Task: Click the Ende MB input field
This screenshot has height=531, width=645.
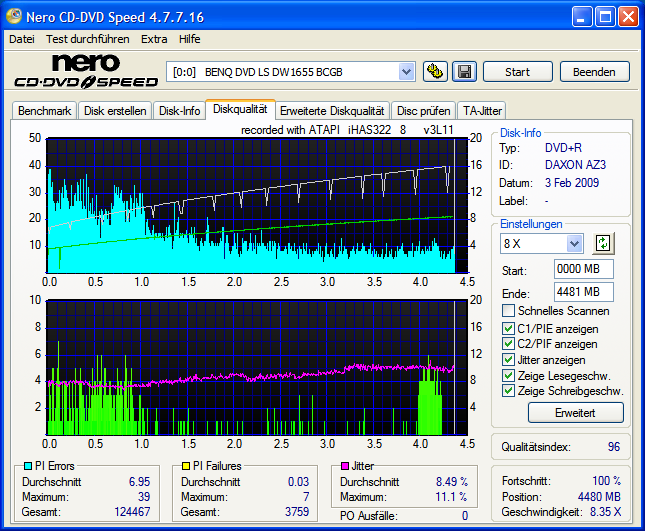Action: pos(583,292)
